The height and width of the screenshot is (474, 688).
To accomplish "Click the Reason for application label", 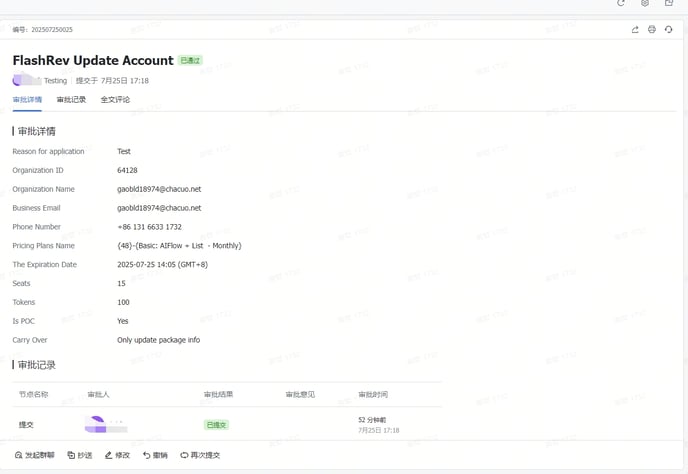I will pos(48,151).
